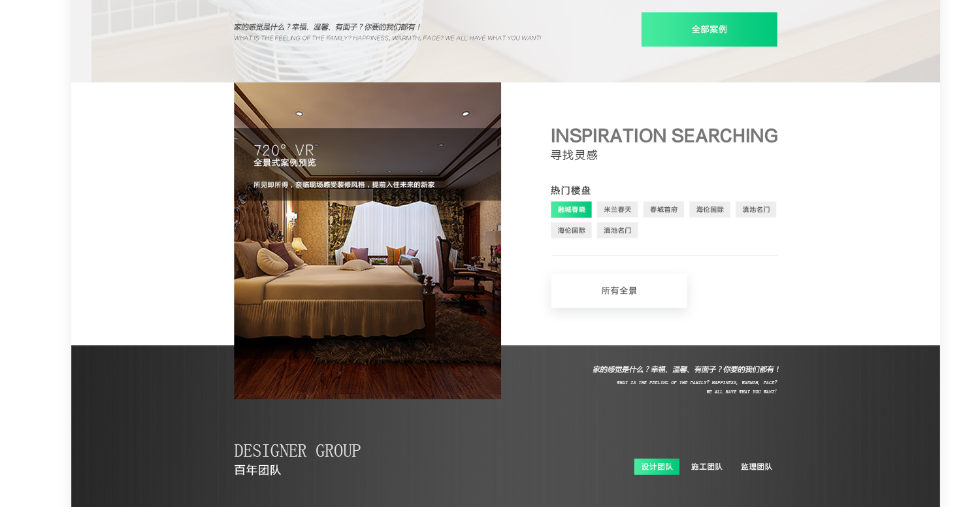Open the 监理团队 tab
980x507 pixels.
click(x=757, y=466)
